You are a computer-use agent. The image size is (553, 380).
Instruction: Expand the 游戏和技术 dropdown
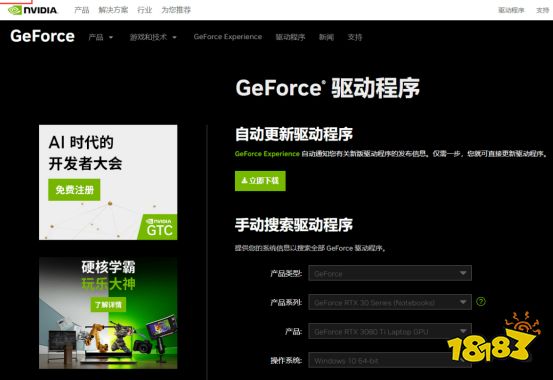tap(153, 37)
